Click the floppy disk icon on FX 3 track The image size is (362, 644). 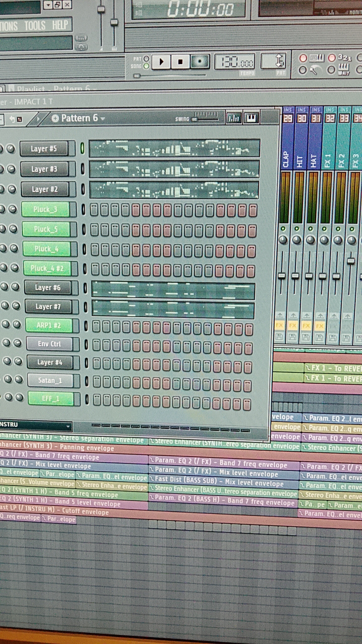346,339
